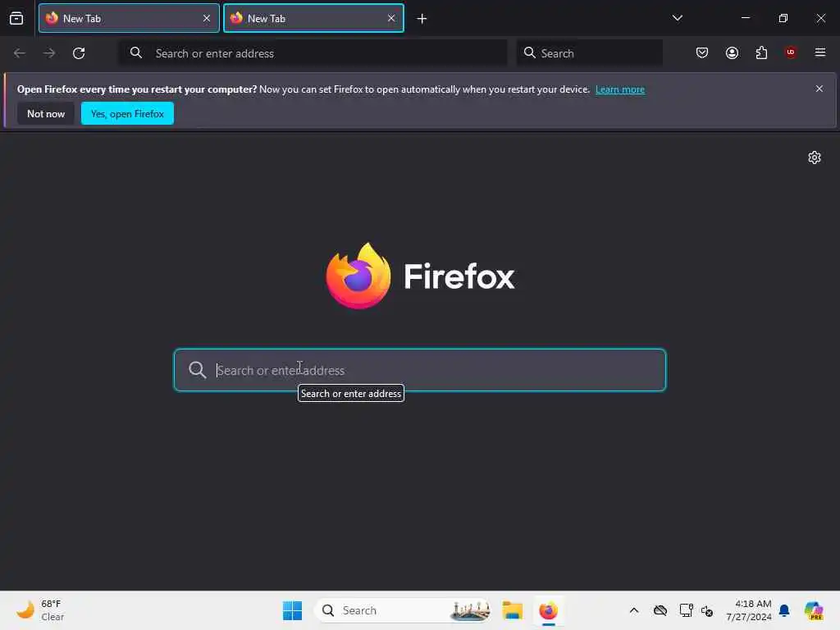840x630 pixels.
Task: Open the Firefox account icon
Action: (x=732, y=52)
